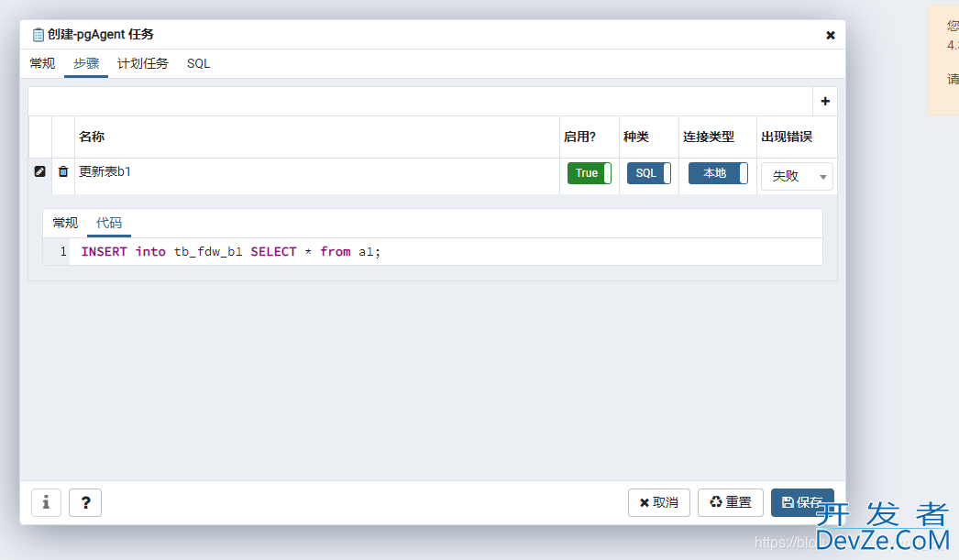The image size is (959, 560).
Task: Click the 取消 cancel button
Action: point(658,502)
